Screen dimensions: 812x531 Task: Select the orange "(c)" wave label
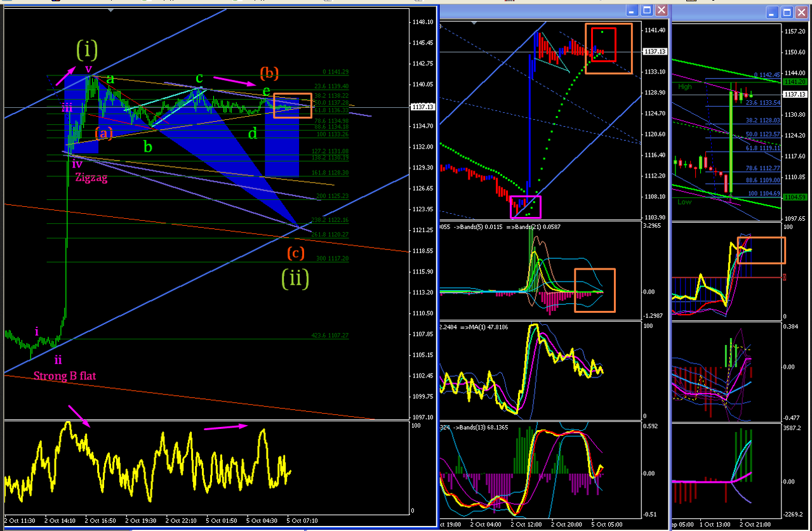pos(295,253)
